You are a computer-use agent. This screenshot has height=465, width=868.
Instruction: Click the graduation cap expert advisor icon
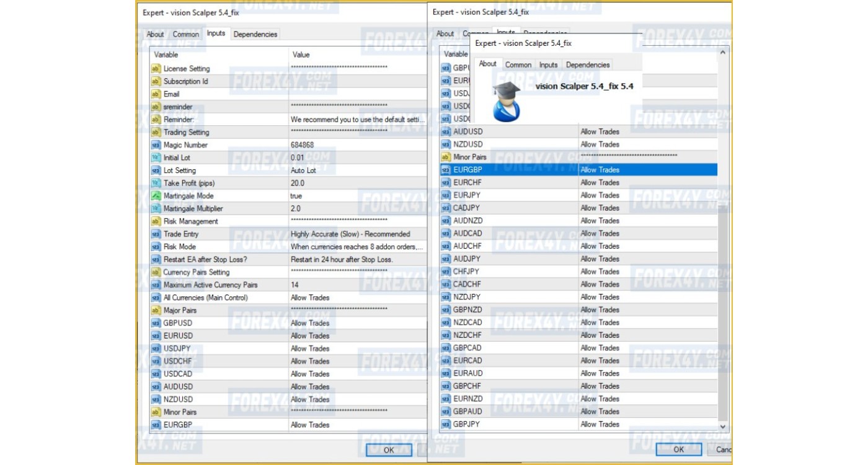click(507, 101)
